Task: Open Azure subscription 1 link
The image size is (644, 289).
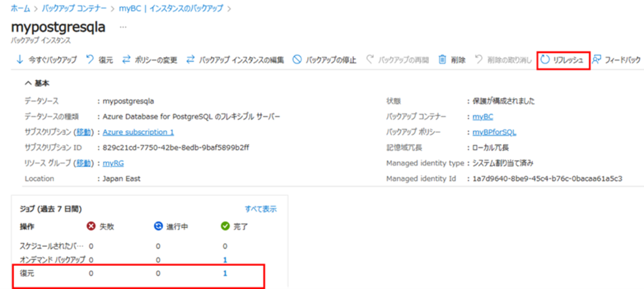Action: point(138,132)
